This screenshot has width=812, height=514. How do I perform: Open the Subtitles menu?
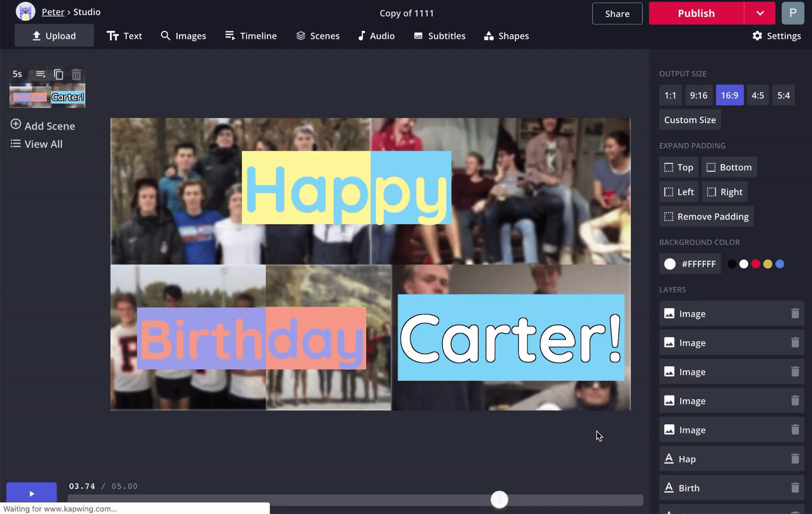(x=439, y=36)
